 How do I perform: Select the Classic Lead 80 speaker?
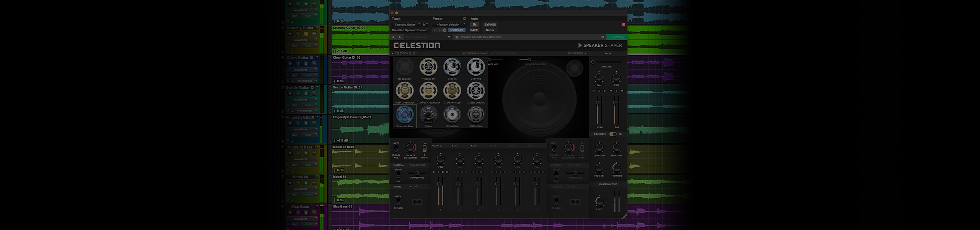tap(476, 91)
